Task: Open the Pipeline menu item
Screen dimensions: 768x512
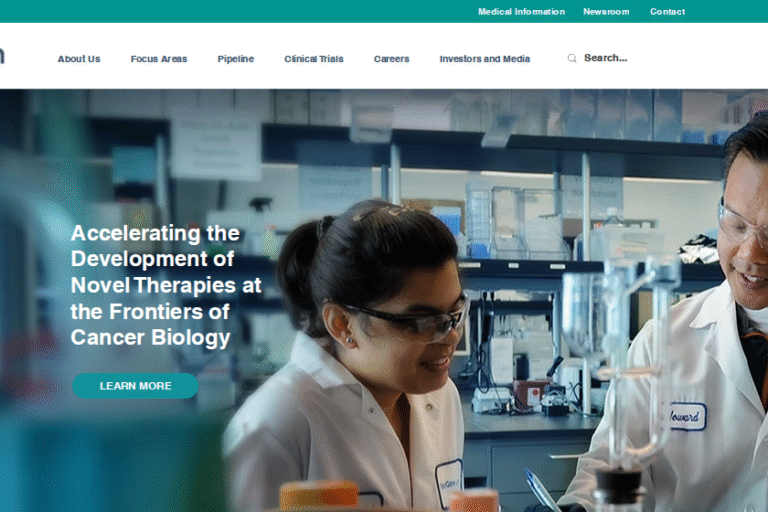Action: pos(236,59)
